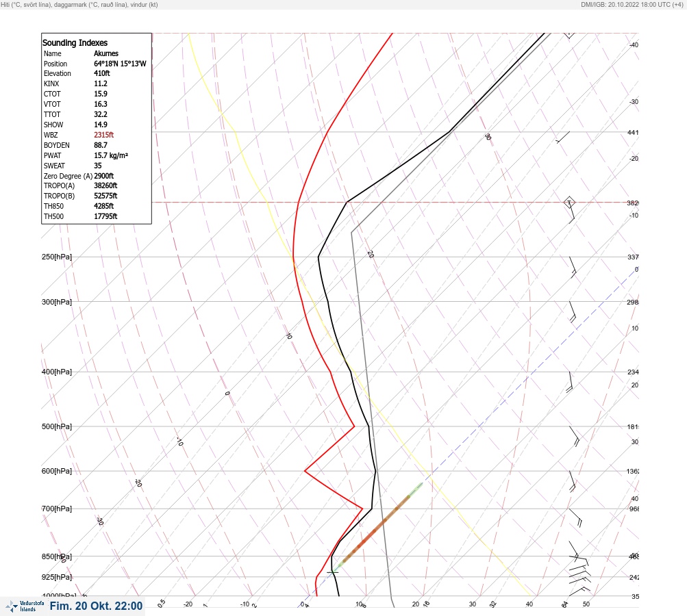The height and width of the screenshot is (616, 687).
Task: Click the '700[hPa]' pressure label
Action: point(57,509)
